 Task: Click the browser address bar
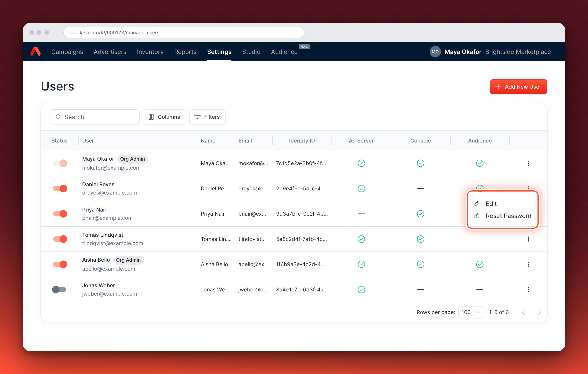[x=184, y=32]
